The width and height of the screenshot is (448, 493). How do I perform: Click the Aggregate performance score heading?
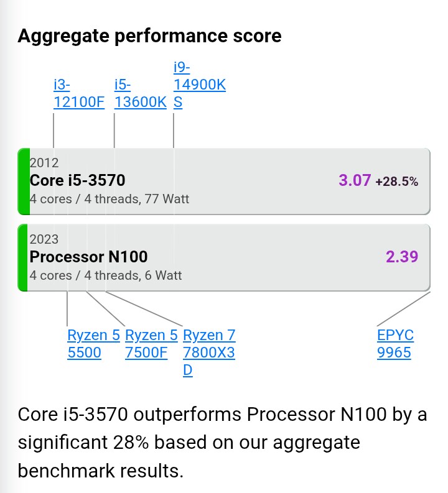point(149,36)
